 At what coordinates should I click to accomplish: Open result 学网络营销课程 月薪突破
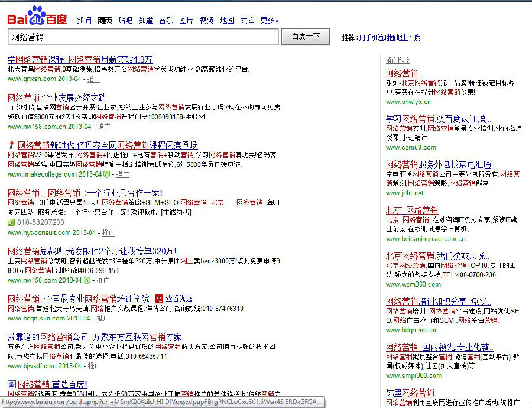(80, 59)
